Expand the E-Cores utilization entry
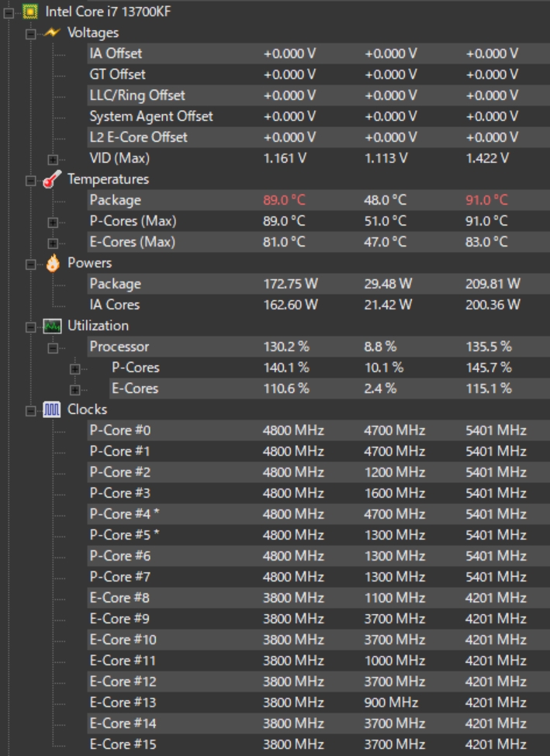 (x=74, y=389)
